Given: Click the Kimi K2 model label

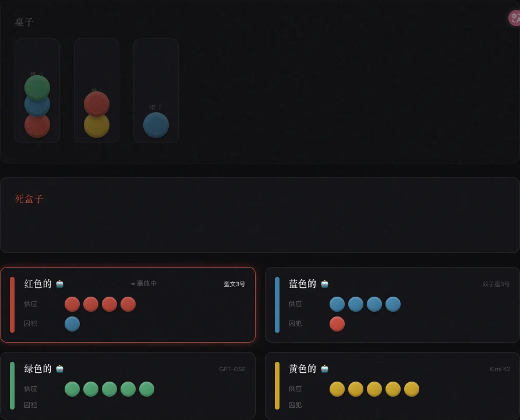Looking at the screenshot, I should tap(499, 369).
